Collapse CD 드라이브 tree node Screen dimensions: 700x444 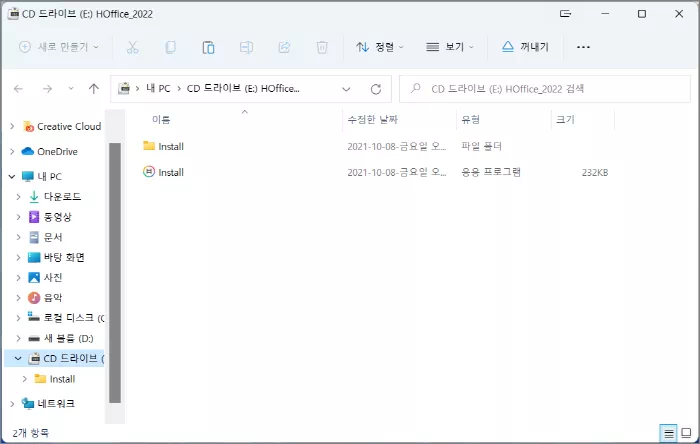click(x=18, y=358)
